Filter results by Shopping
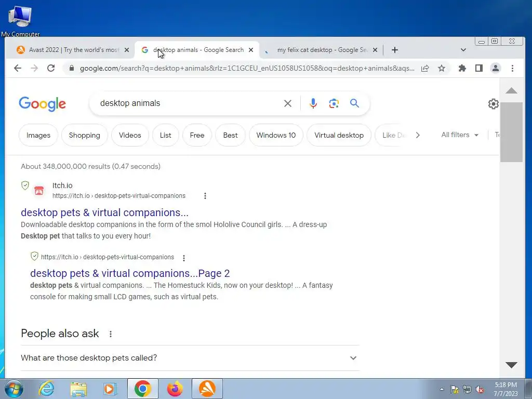 (85, 135)
